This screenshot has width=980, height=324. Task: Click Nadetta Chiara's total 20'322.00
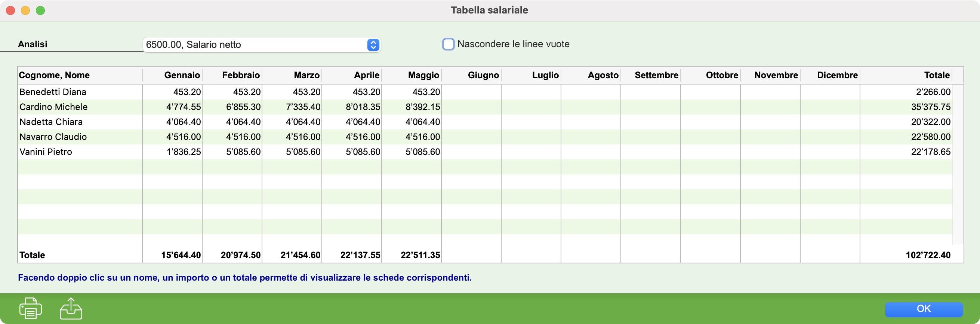[x=931, y=122]
